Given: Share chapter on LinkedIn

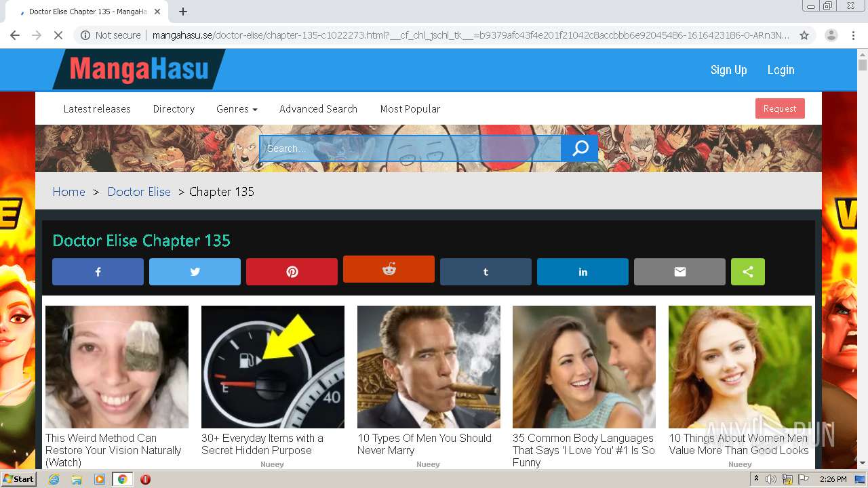Looking at the screenshot, I should click(583, 272).
